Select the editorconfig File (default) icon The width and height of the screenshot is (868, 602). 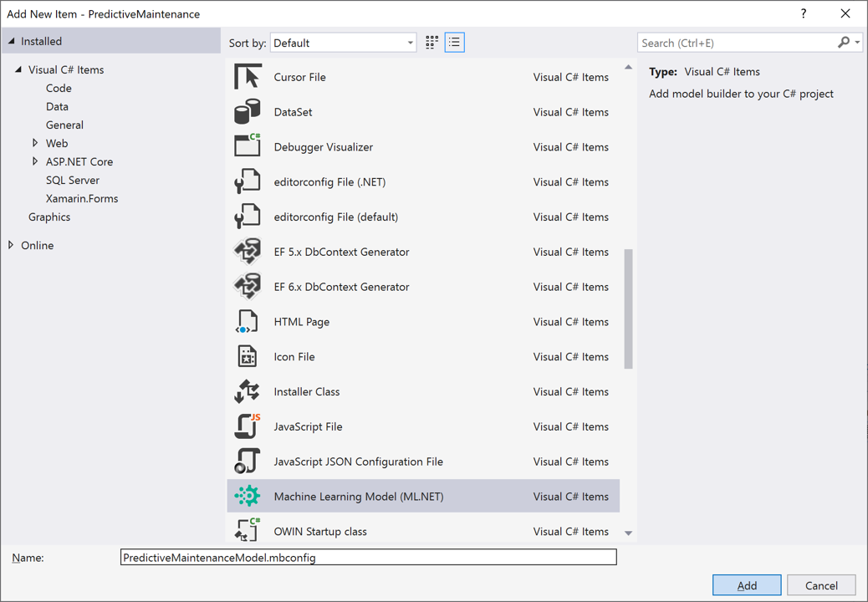[248, 217]
